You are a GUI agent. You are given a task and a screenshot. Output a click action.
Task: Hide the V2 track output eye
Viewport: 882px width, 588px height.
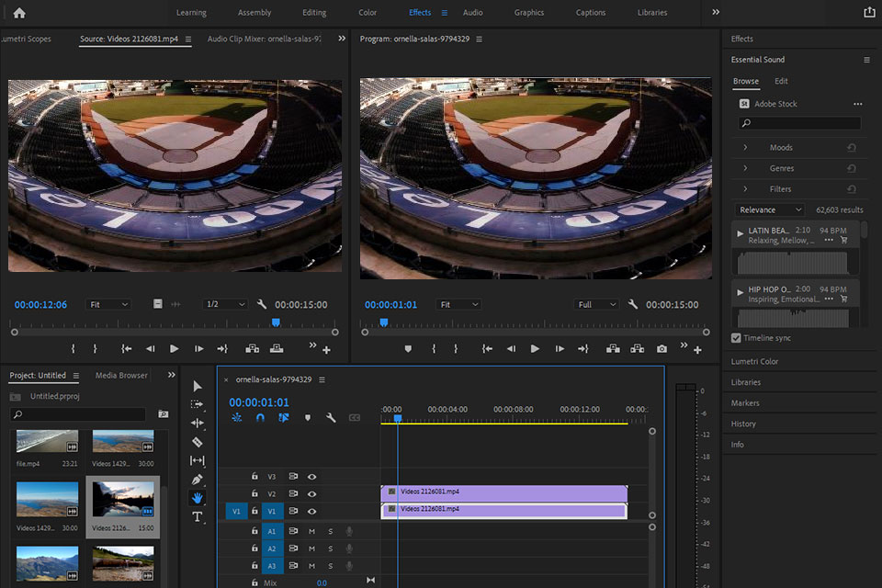pos(312,494)
